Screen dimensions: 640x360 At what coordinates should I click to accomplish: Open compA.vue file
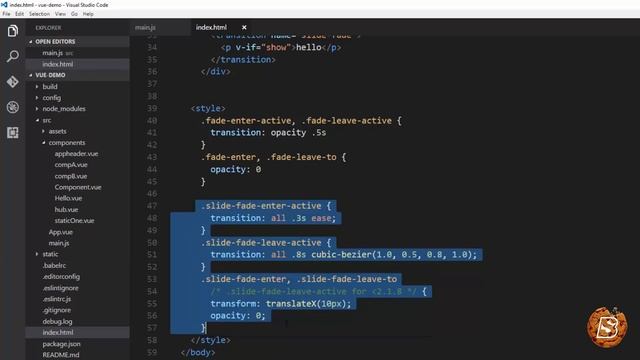coord(71,164)
